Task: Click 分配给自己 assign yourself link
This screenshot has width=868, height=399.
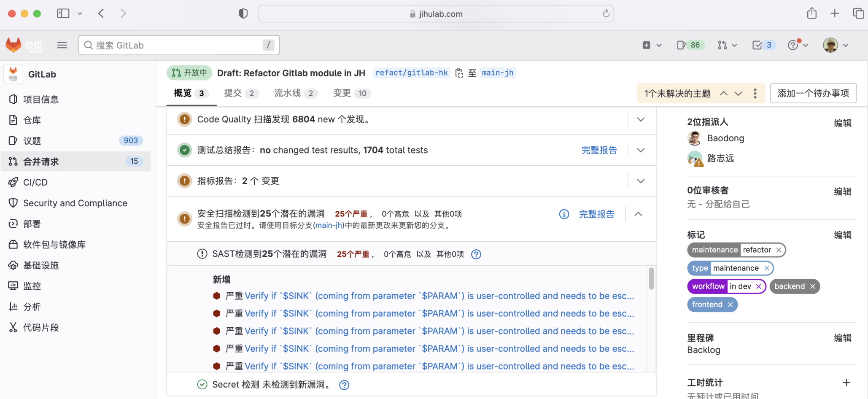Action: pos(728,204)
